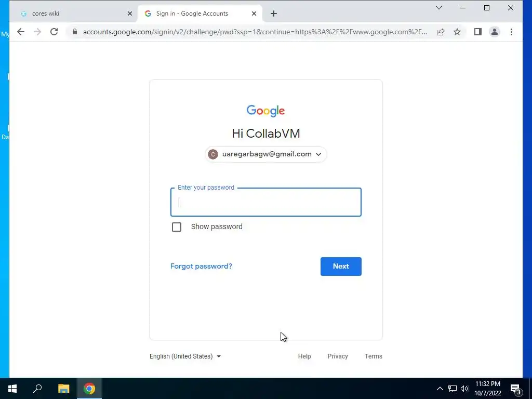Open a new browser tab
The width and height of the screenshot is (532, 399).
coord(274,14)
